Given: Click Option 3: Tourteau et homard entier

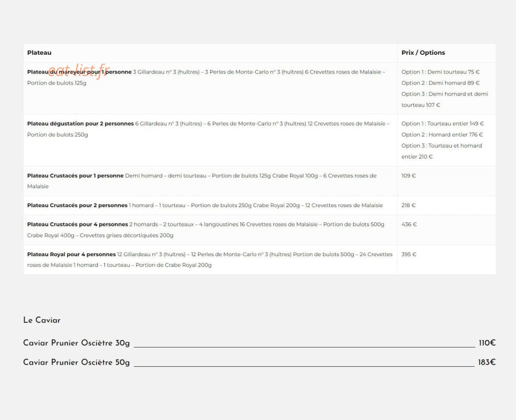Looking at the screenshot, I should pyautogui.click(x=441, y=151).
